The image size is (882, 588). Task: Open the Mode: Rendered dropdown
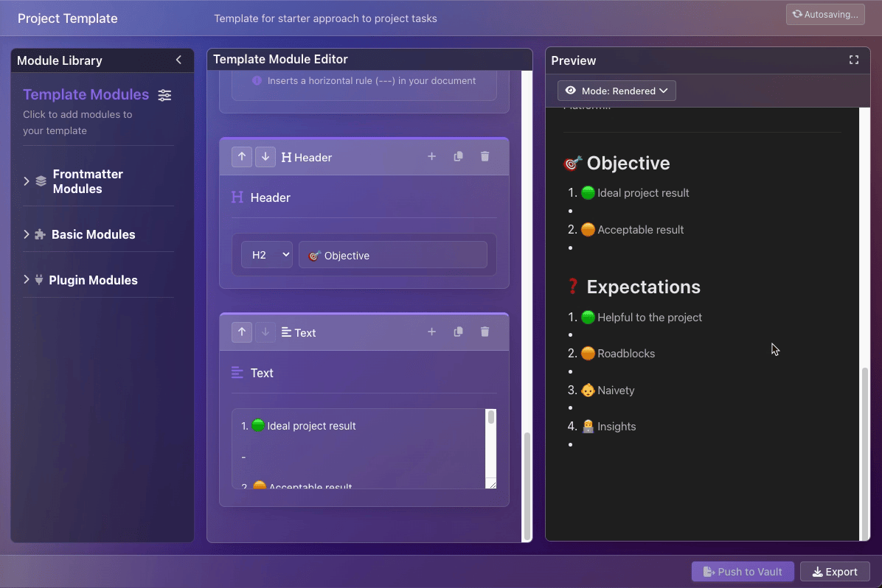click(x=617, y=91)
